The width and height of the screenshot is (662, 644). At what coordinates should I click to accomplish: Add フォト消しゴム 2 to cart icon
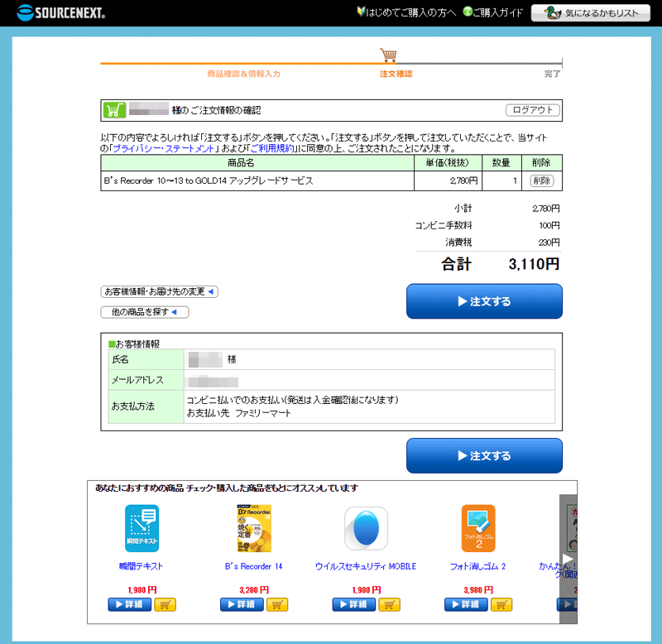coord(501,605)
